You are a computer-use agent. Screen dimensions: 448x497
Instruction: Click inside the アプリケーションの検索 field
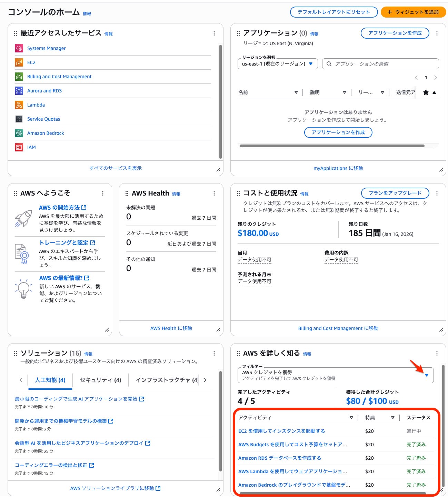tap(380, 64)
